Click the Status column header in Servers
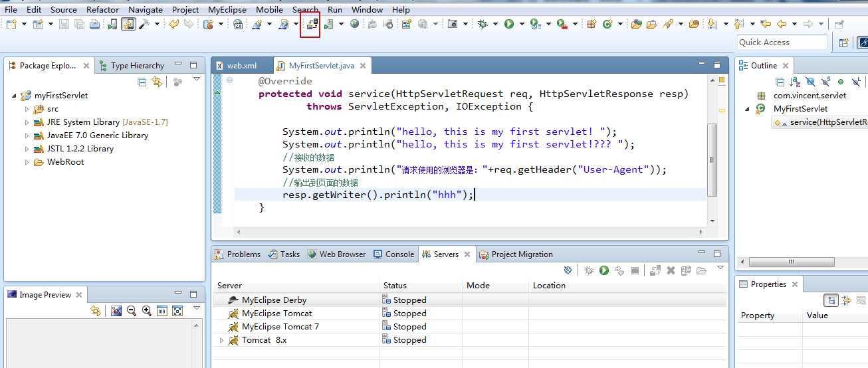The height and width of the screenshot is (368, 868). pos(421,286)
